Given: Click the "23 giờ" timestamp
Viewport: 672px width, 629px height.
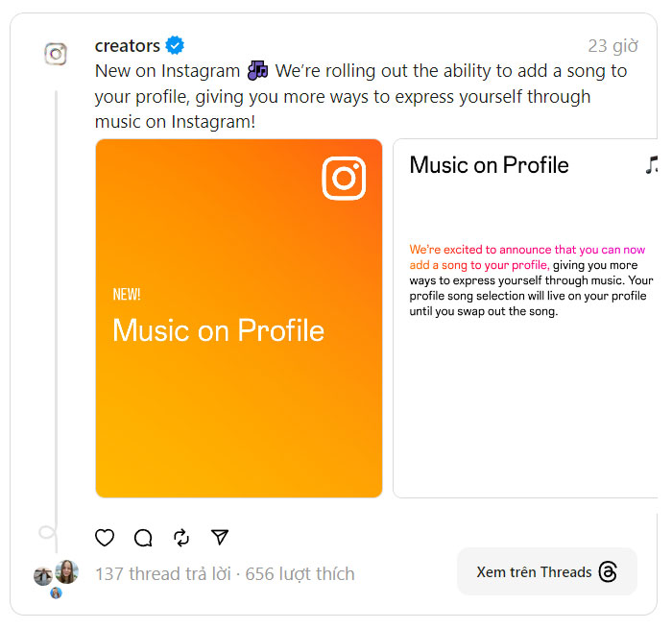Looking at the screenshot, I should tap(612, 46).
